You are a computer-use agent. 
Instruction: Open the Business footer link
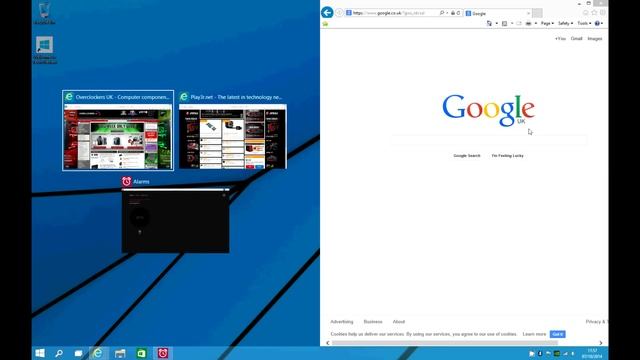pos(373,322)
